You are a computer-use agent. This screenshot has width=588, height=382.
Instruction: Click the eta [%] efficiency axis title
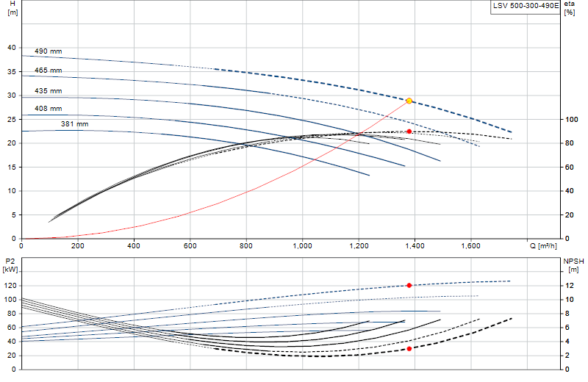pyautogui.click(x=569, y=8)
